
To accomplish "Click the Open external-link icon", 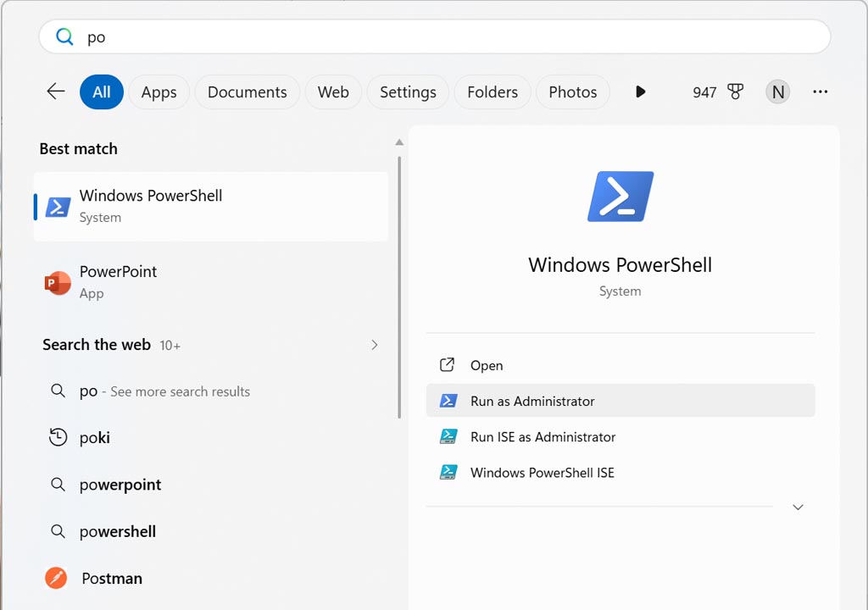I will click(448, 365).
